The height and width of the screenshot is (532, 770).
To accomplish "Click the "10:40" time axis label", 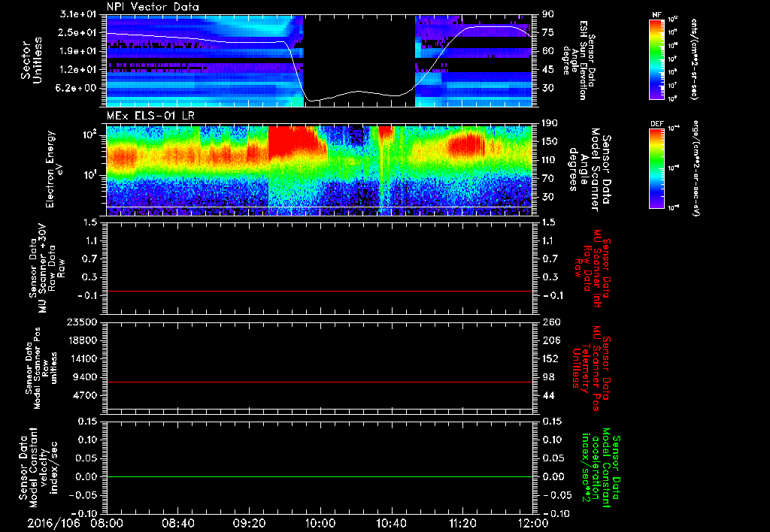I will (391, 523).
